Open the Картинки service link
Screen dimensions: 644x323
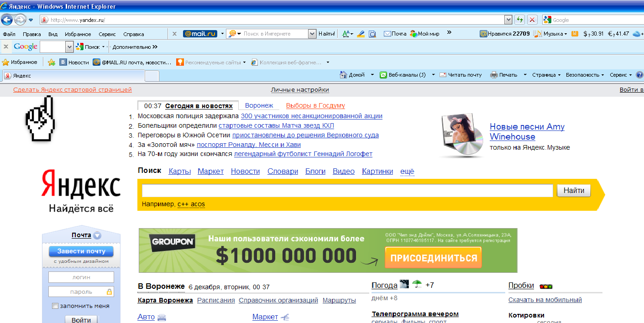pos(377,171)
